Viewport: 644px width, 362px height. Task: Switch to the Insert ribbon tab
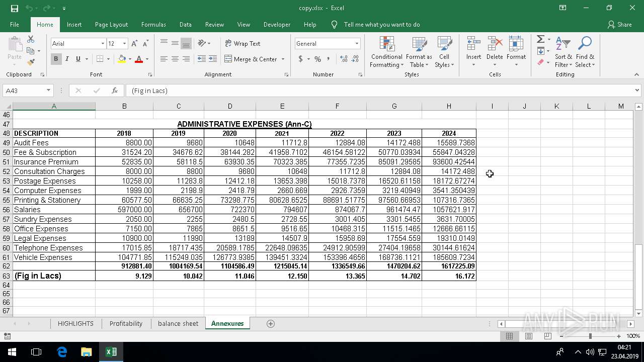[74, 25]
